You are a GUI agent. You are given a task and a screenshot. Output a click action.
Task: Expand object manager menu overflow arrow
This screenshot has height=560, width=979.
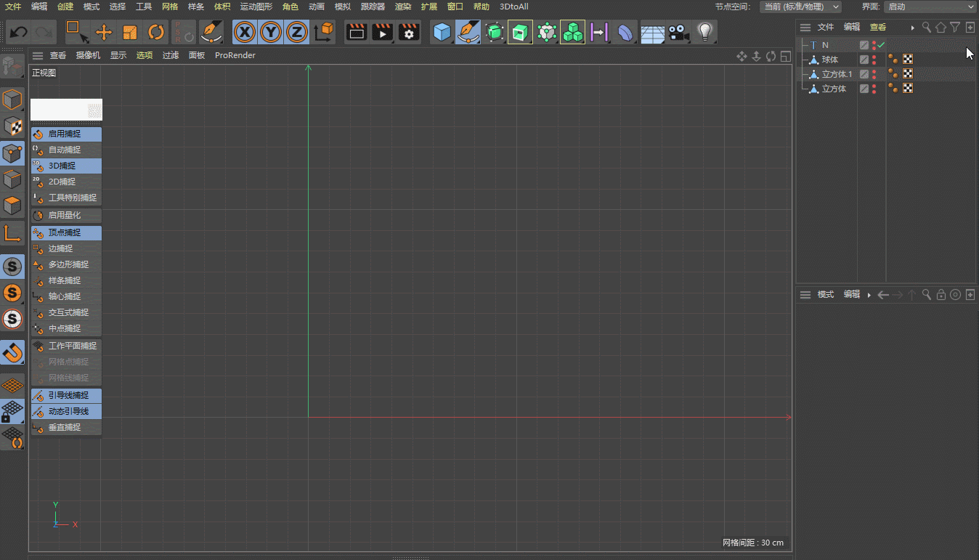[x=912, y=27]
